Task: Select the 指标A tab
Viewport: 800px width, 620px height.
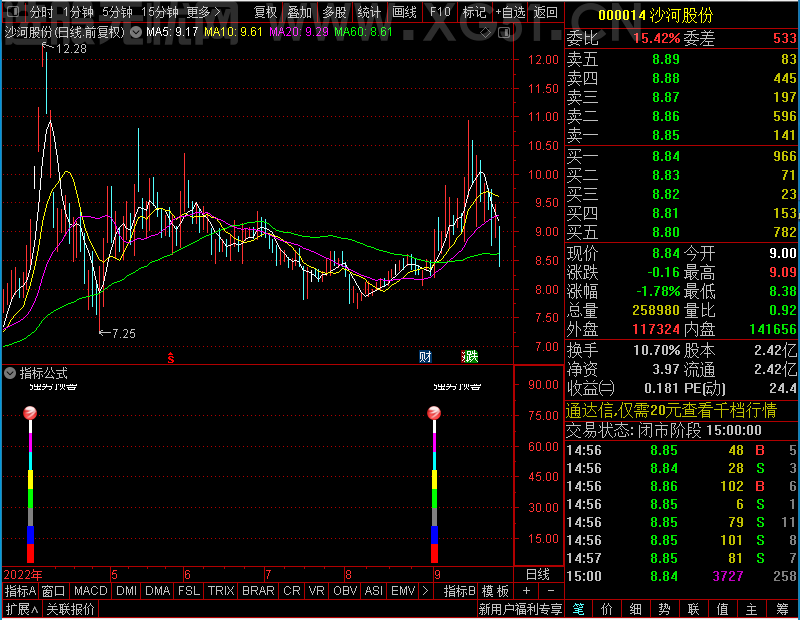Action: (20, 591)
